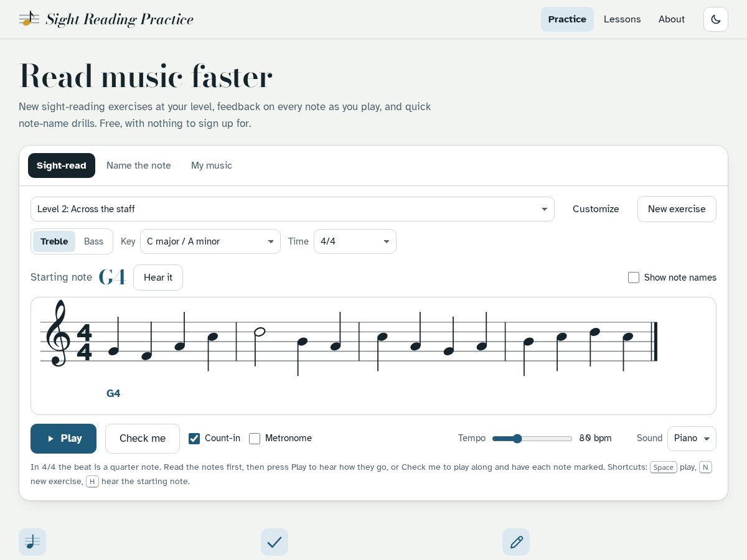Image resolution: width=747 pixels, height=560 pixels.
Task: Open the Sound Piano dropdown
Action: [x=692, y=439]
